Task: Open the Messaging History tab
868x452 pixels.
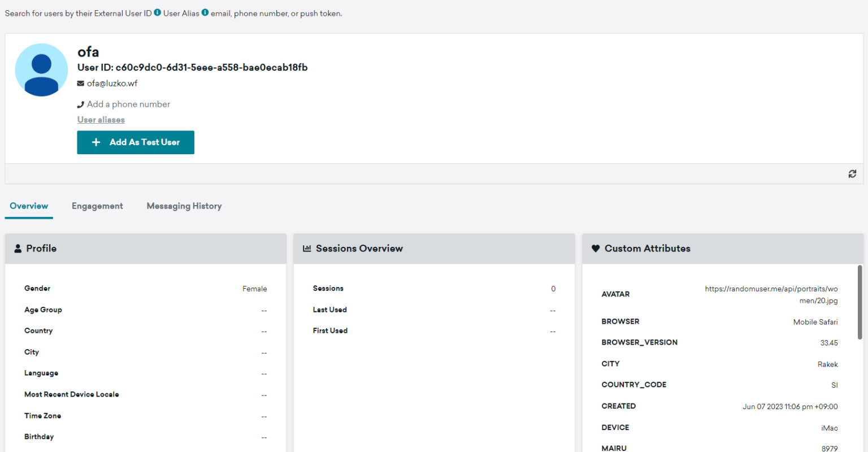Action: click(x=184, y=206)
